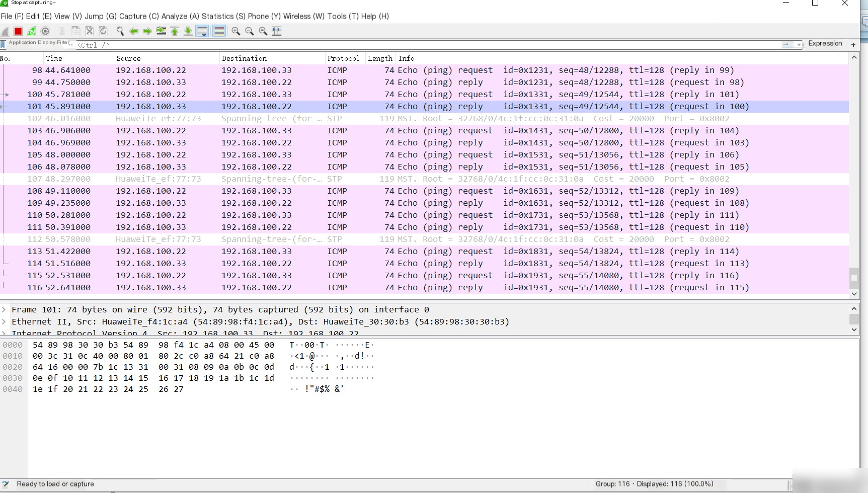Expand the Frame 101 details tree
868x493 pixels.
(4, 309)
